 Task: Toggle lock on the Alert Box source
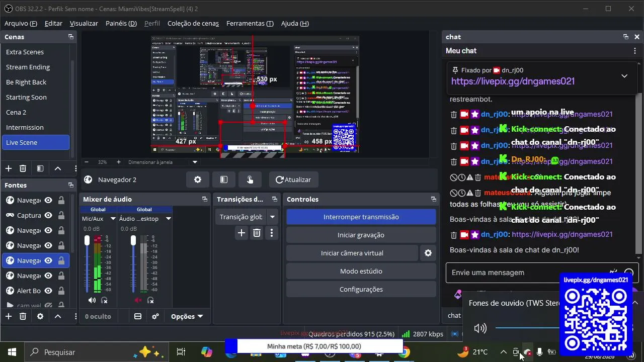(x=61, y=291)
